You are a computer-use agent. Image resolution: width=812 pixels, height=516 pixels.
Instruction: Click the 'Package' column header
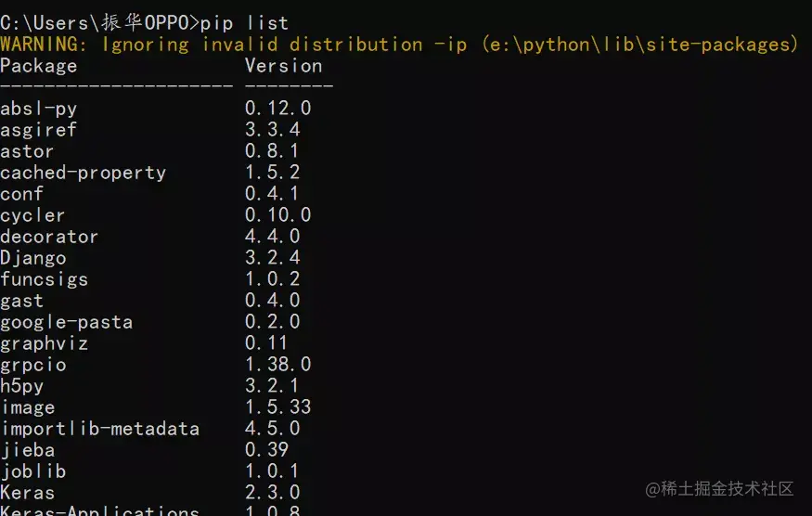pos(39,66)
